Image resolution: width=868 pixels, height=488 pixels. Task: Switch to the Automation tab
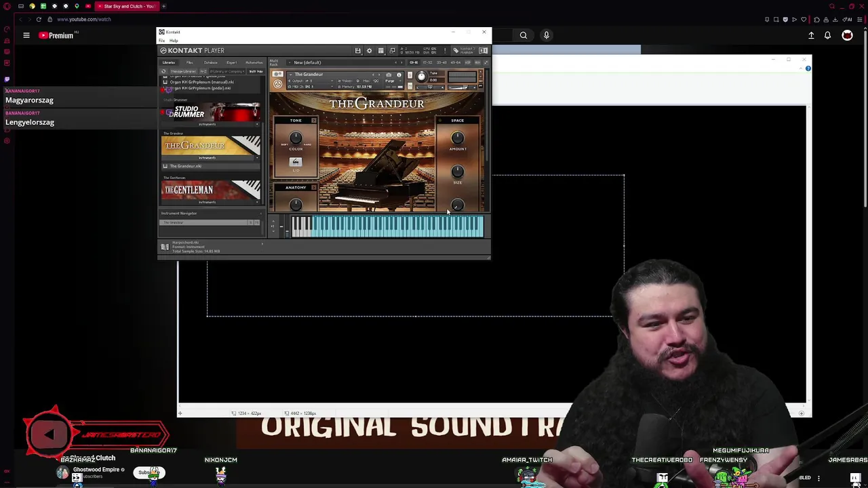(254, 62)
